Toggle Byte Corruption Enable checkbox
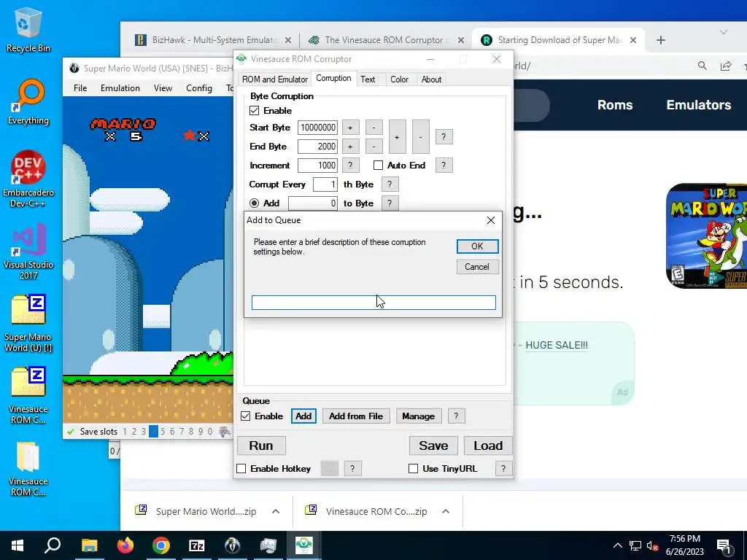 click(254, 111)
